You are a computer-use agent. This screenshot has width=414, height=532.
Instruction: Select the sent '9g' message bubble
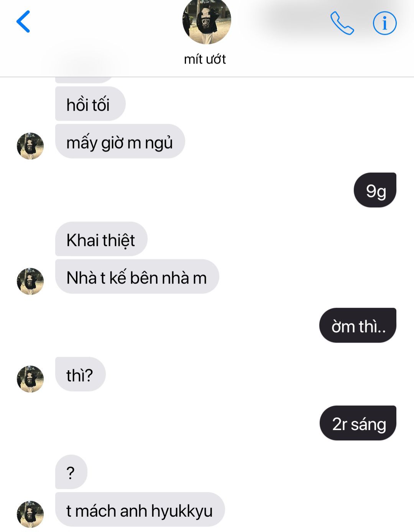click(375, 190)
